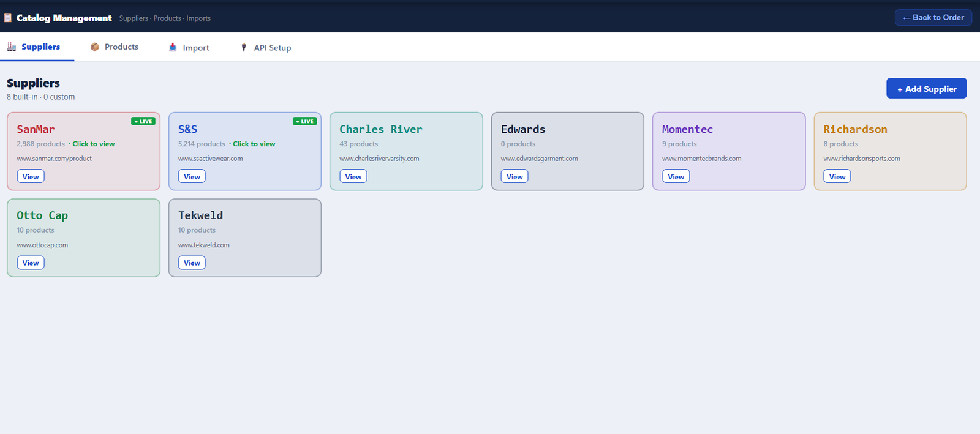Click the API Setup plug icon
Screen dimensions: 980x434
244,47
